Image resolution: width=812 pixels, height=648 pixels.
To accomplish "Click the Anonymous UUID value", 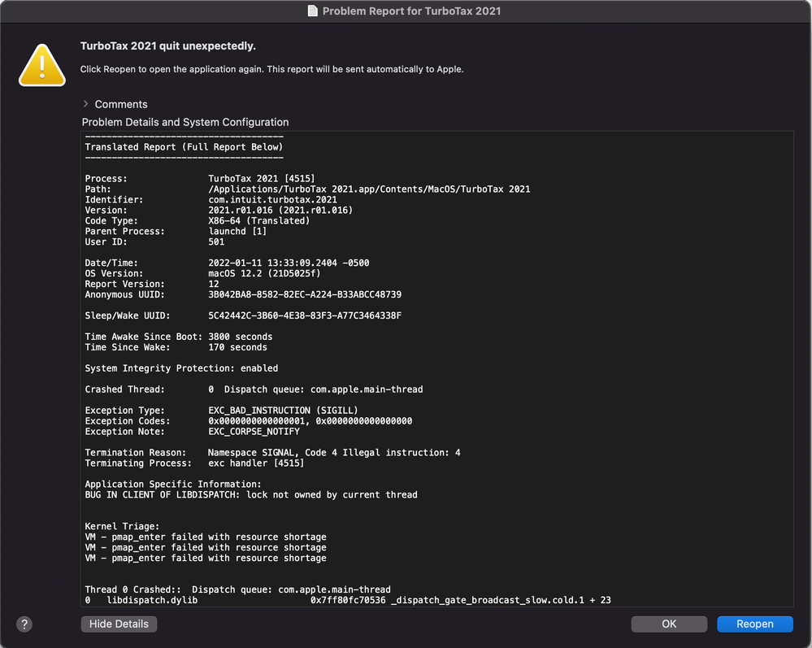I will pyautogui.click(x=305, y=295).
